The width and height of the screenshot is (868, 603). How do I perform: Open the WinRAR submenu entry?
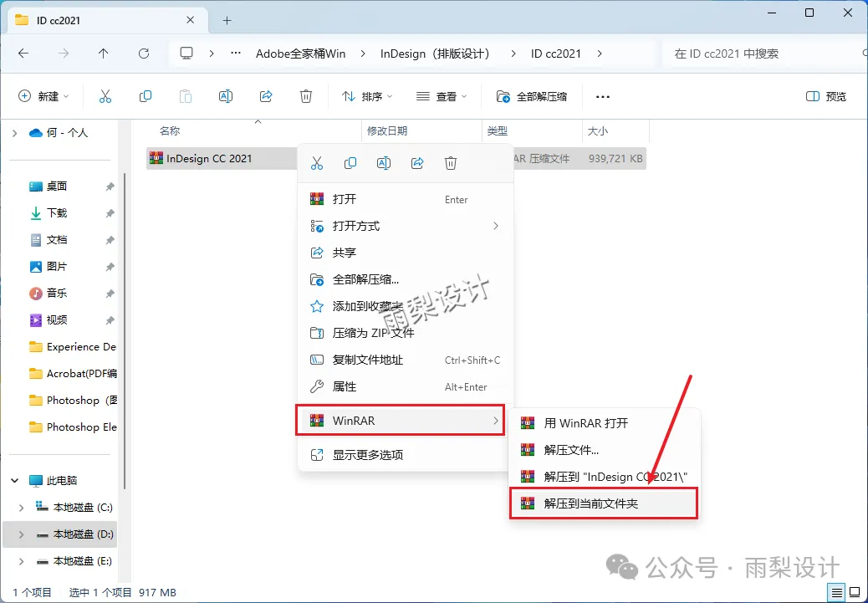(x=400, y=421)
